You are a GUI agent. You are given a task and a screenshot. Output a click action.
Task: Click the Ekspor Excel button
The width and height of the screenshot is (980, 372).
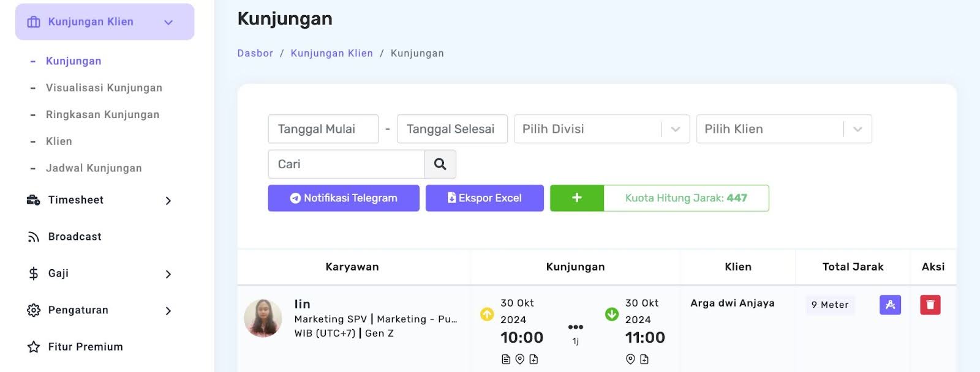pyautogui.click(x=484, y=198)
